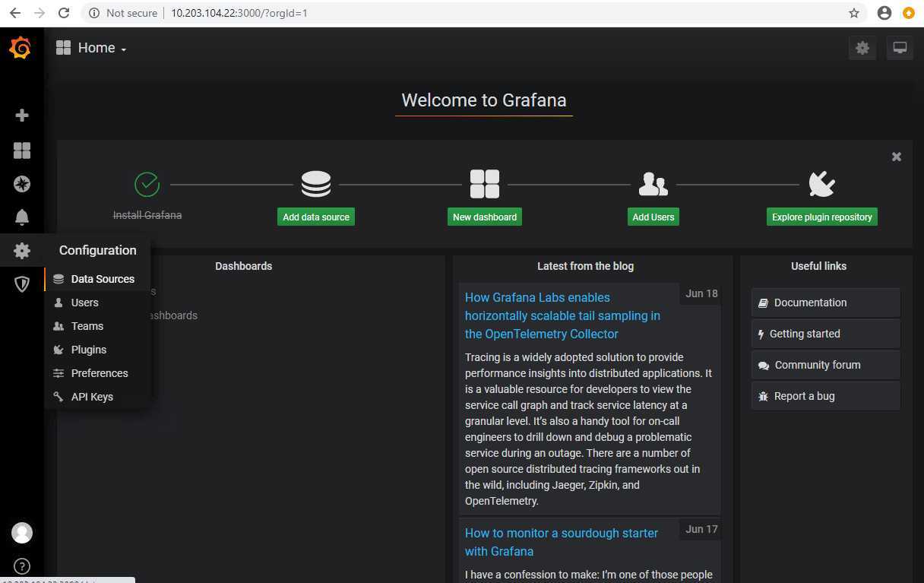Open the Community forum link
This screenshot has height=583, width=924.
(826, 365)
